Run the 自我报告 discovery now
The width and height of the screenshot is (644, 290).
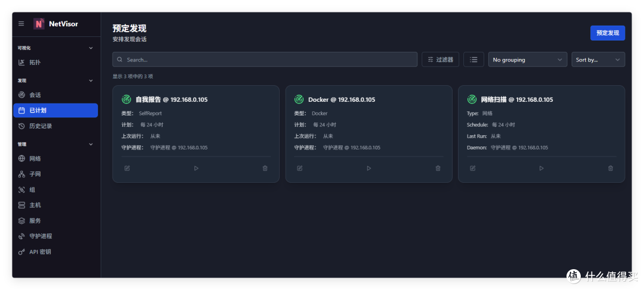point(196,168)
